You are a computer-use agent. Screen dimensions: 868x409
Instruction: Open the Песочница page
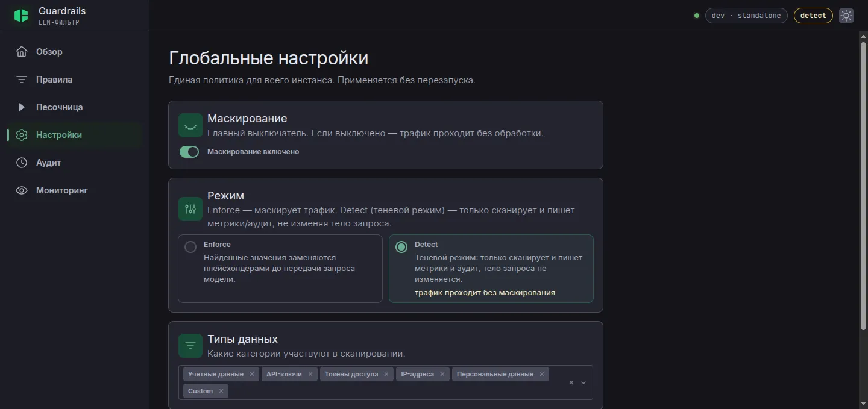click(75, 107)
